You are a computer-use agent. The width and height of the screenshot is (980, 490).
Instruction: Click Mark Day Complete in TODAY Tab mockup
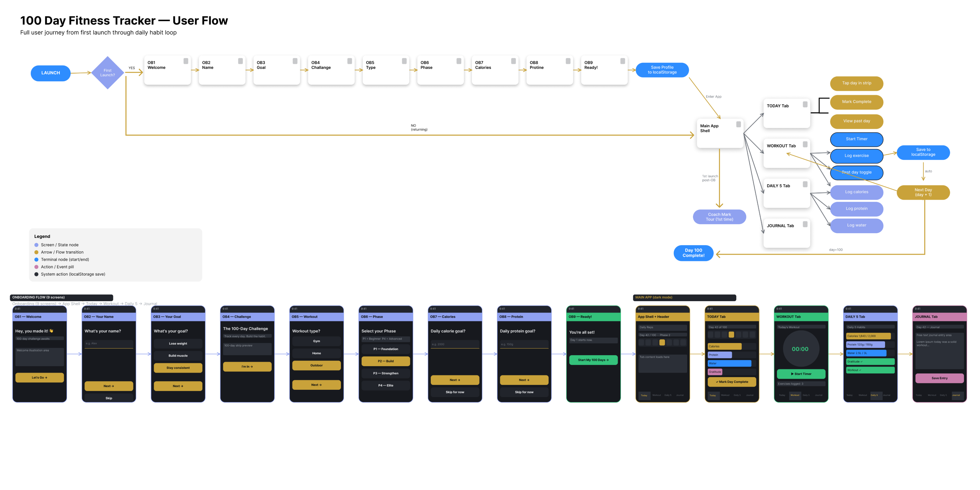pos(732,382)
